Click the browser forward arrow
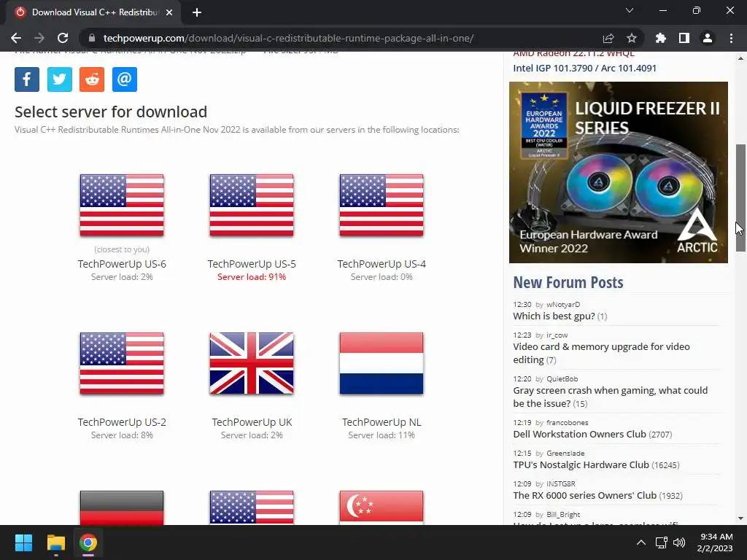 coord(39,38)
